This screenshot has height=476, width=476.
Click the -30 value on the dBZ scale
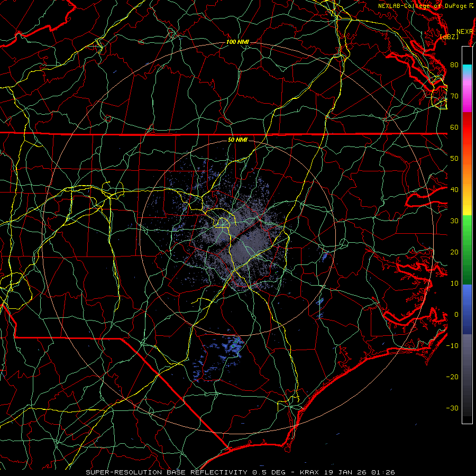(x=452, y=408)
